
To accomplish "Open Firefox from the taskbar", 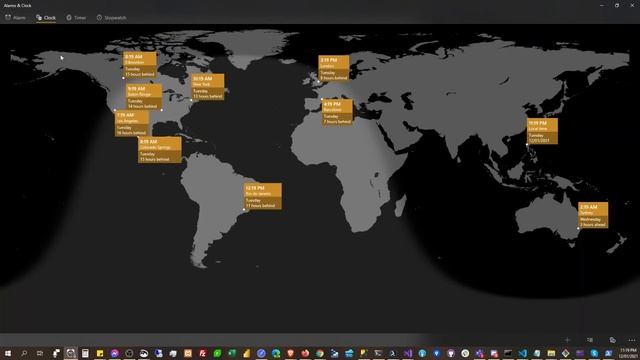I will click(305, 353).
